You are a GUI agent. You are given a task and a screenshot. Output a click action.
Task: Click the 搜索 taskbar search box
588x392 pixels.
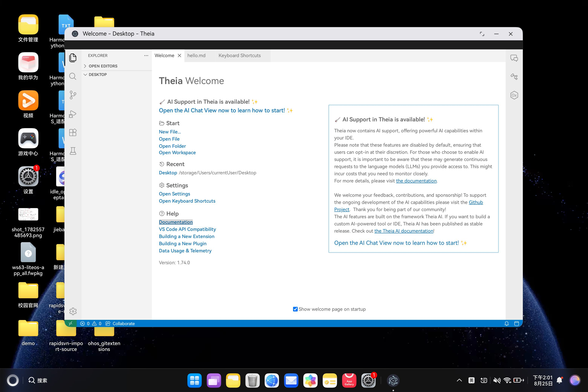point(38,381)
